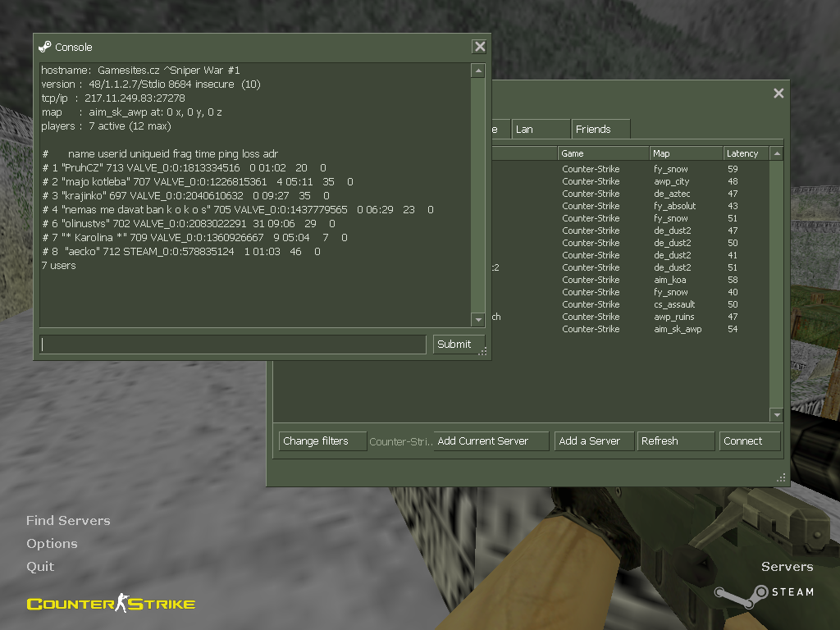Switch to the Lan tab
The image size is (840, 630).
pyautogui.click(x=541, y=129)
